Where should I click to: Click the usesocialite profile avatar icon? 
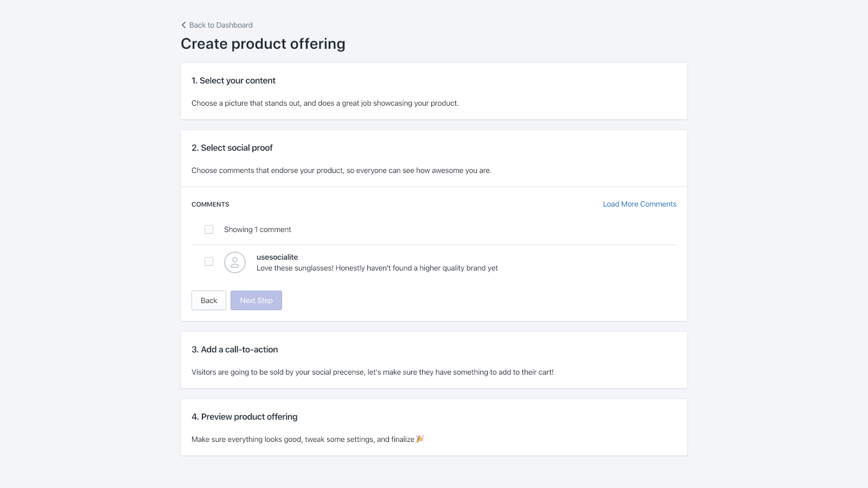pyautogui.click(x=235, y=262)
